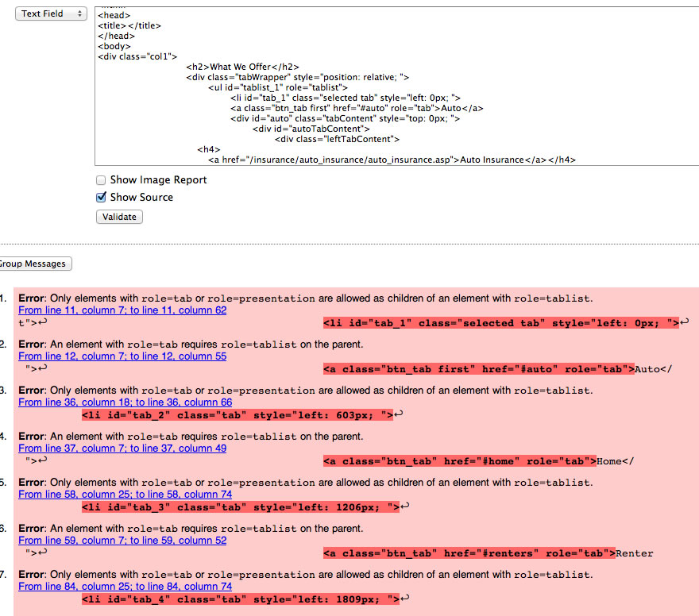Open the line 36 column 18 error link
Viewport: 699px width, 616px height.
pyautogui.click(x=124, y=402)
